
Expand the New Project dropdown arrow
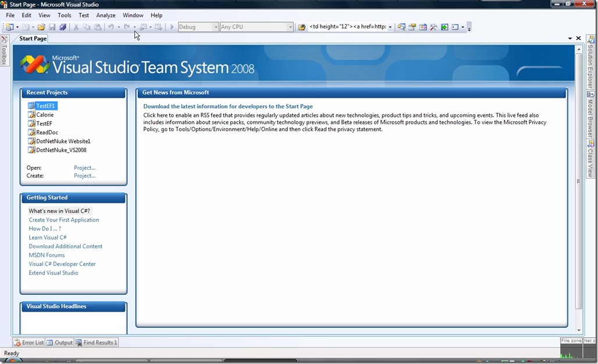point(17,27)
